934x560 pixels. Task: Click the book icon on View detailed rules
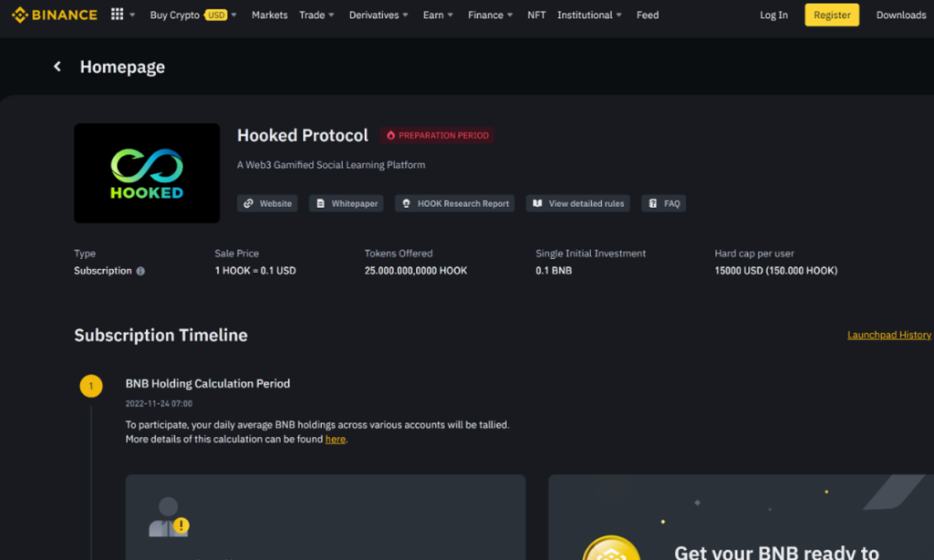coord(537,203)
